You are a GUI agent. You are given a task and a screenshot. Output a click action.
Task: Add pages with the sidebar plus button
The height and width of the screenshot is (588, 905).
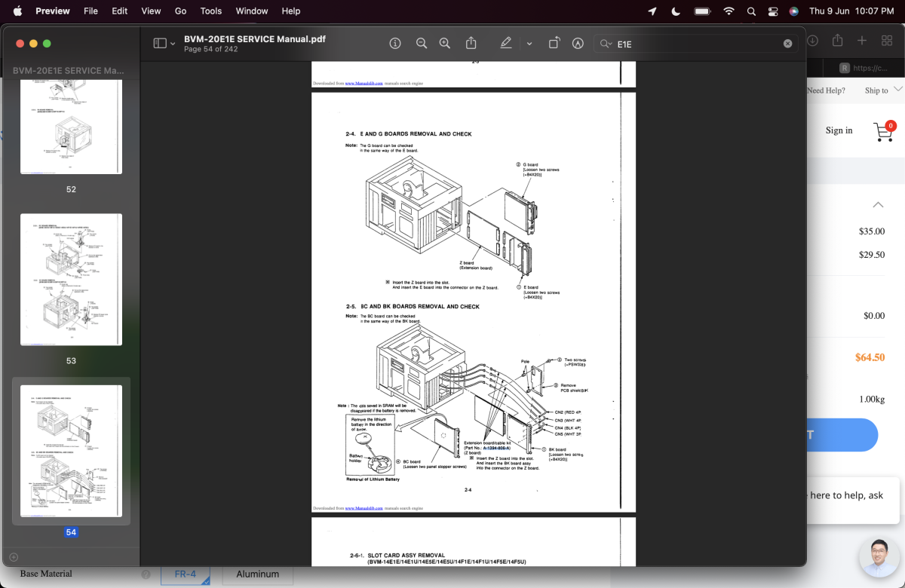13,557
